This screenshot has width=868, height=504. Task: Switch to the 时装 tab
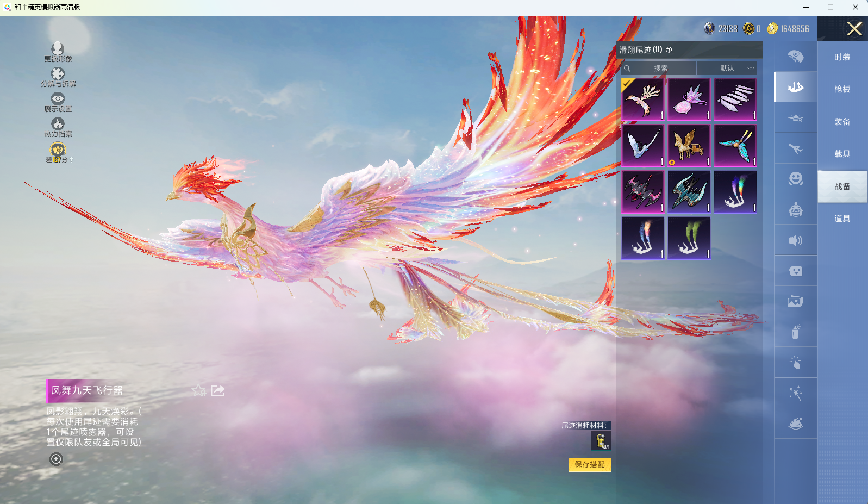[x=842, y=57]
